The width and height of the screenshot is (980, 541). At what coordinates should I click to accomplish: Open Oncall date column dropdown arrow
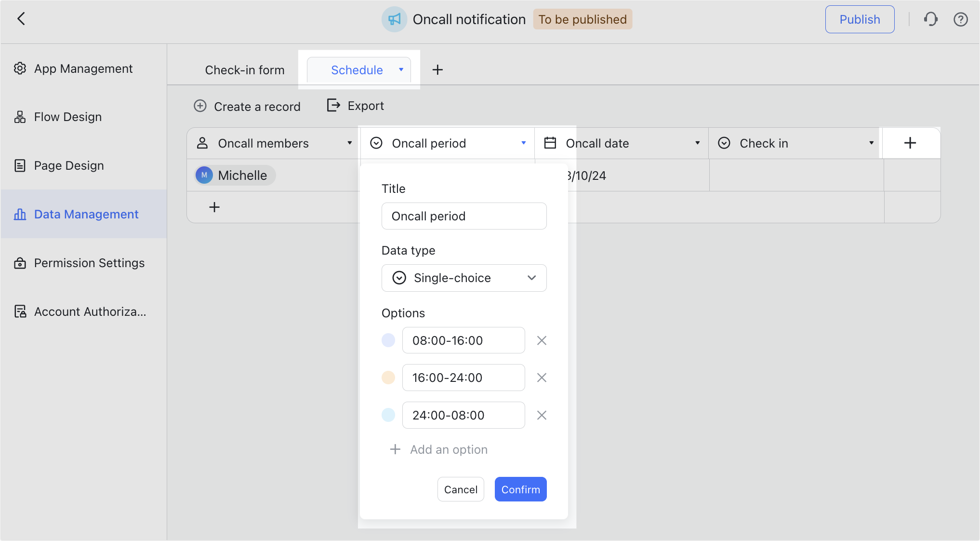coord(698,143)
